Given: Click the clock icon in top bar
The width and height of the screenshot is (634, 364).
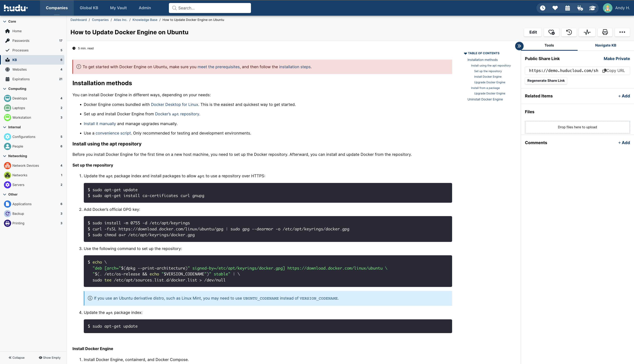Looking at the screenshot, I should tap(542, 8).
